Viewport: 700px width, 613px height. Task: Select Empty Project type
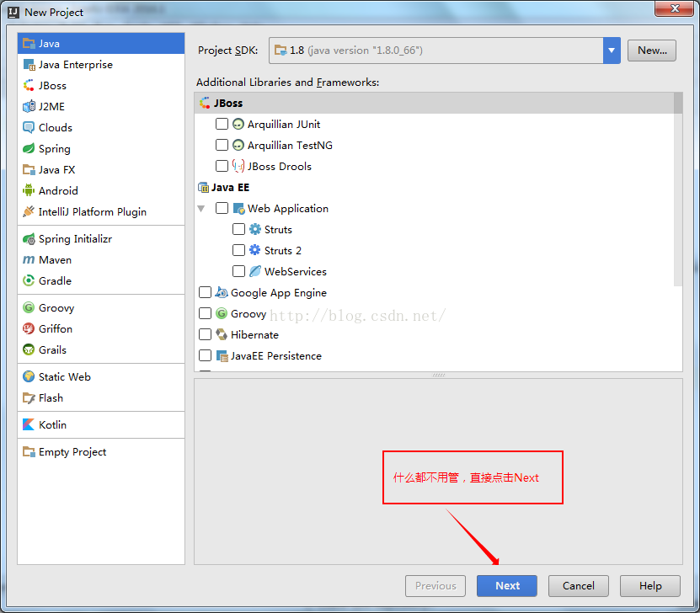click(x=101, y=451)
